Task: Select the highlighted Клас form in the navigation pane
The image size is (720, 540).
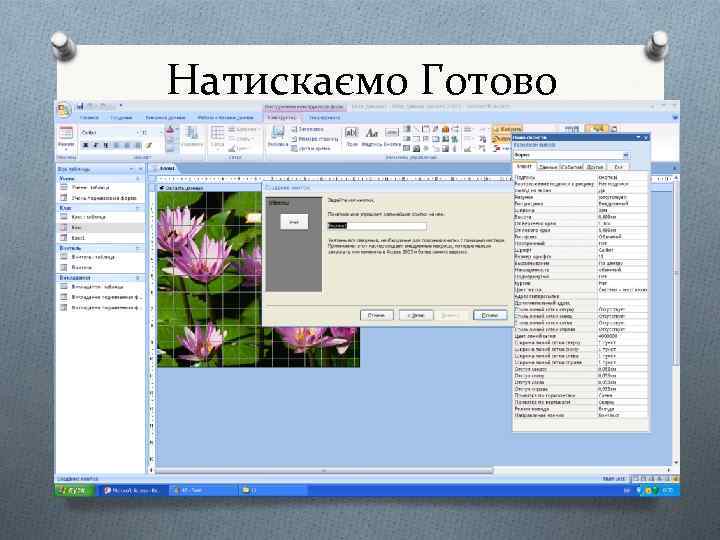Action: pyautogui.click(x=100, y=228)
